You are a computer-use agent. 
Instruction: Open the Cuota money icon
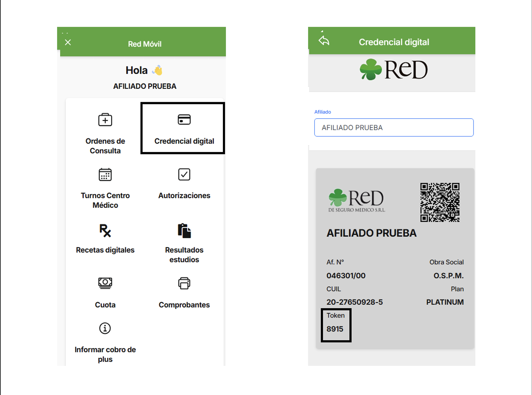pos(105,283)
